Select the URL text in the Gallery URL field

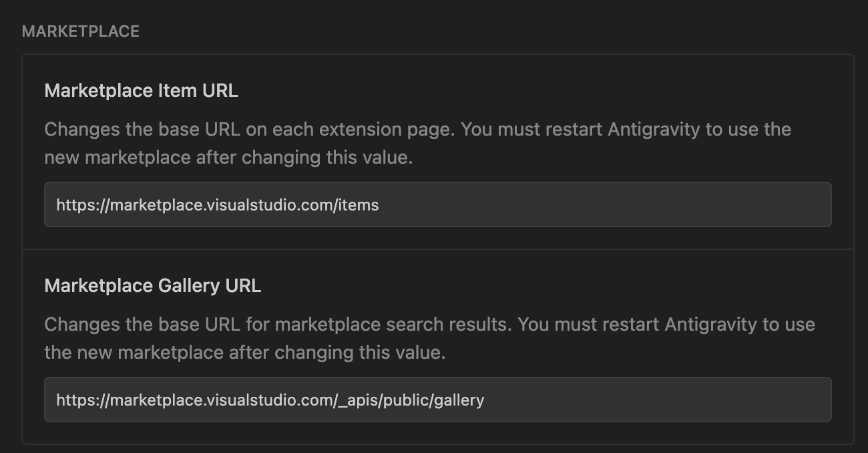click(270, 399)
